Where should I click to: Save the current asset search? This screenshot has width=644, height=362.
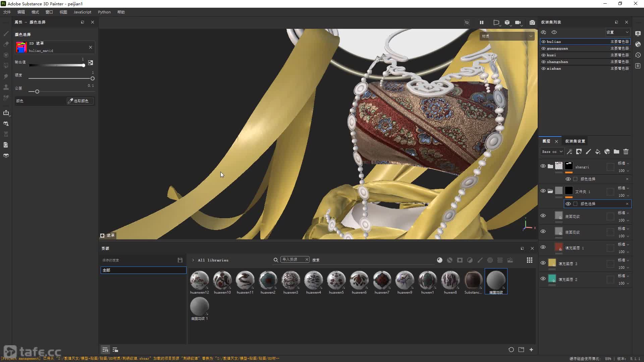pyautogui.click(x=180, y=260)
